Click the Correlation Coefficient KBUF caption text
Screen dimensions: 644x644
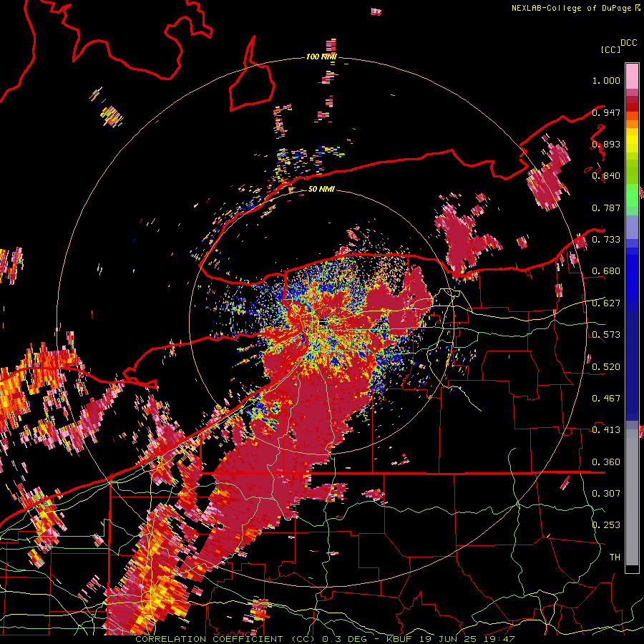pos(325,639)
